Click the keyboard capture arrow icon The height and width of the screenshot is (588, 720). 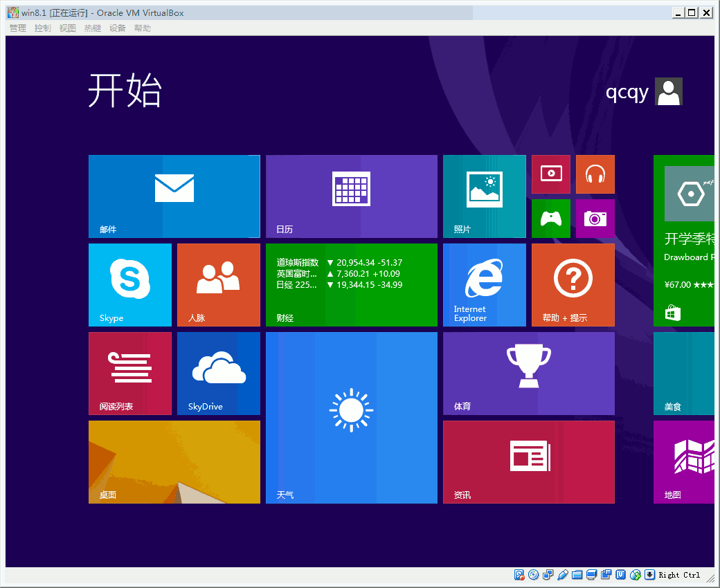pos(650,575)
